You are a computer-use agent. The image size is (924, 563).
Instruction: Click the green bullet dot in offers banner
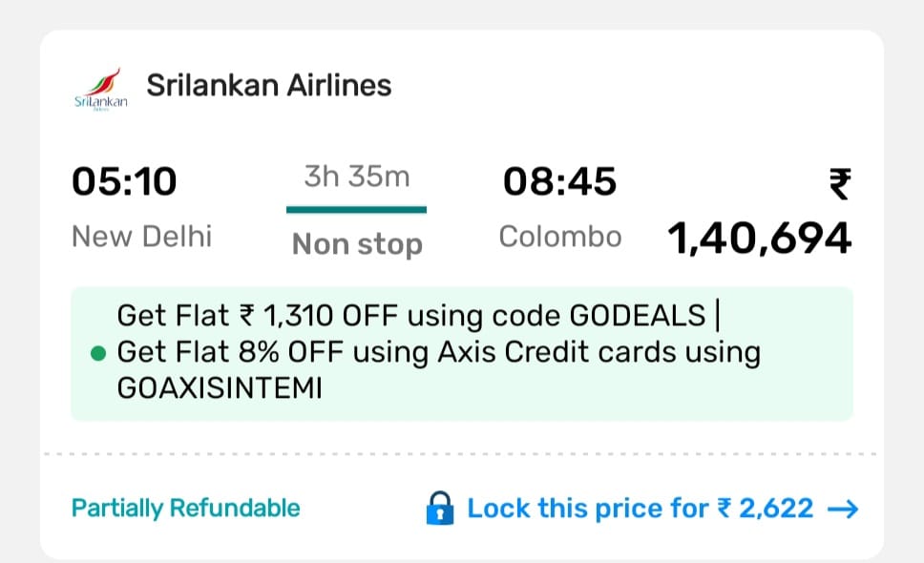tap(96, 354)
